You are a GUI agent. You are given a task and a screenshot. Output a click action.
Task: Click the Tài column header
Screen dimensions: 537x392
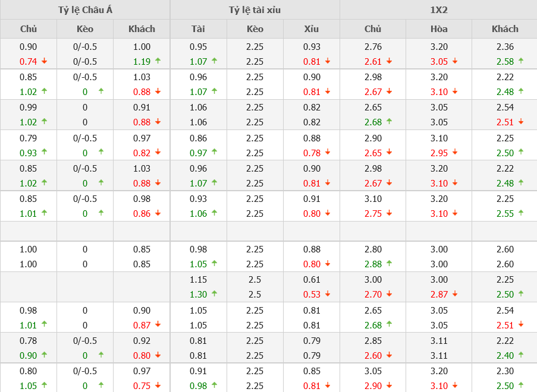198,29
